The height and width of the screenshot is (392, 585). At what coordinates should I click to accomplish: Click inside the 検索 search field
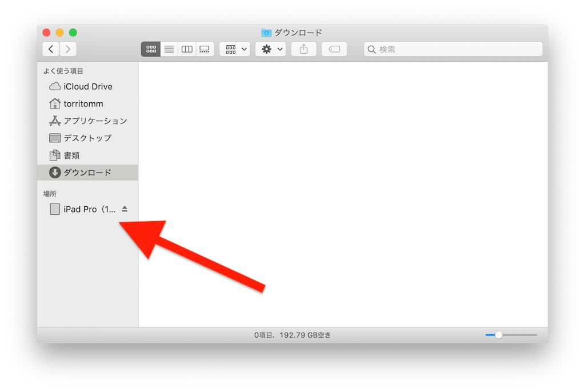click(x=453, y=49)
